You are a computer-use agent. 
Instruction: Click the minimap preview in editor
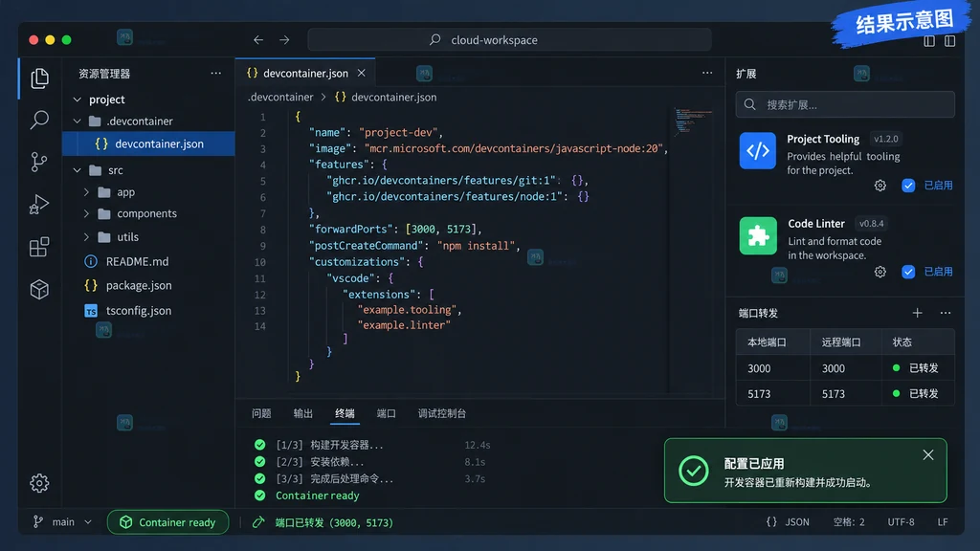pos(693,121)
